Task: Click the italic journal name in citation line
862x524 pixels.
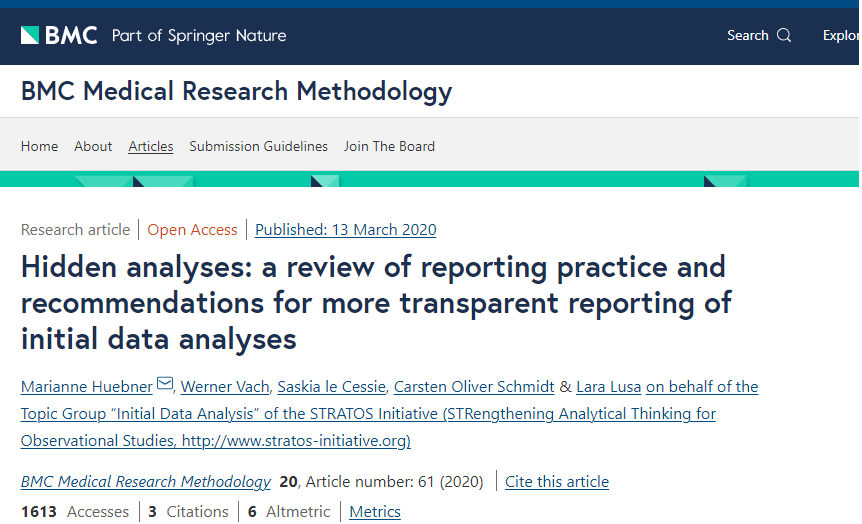Action: tap(146, 482)
